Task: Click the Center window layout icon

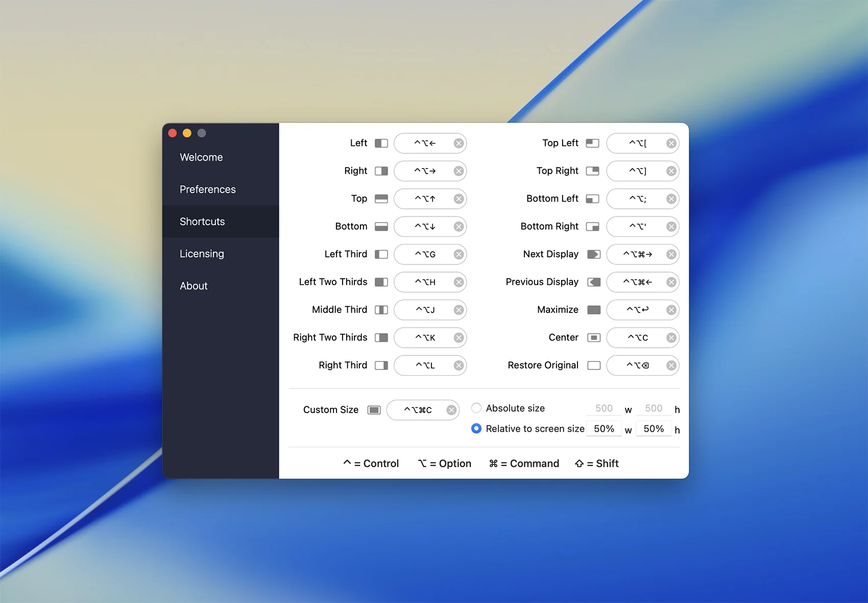Action: (593, 337)
